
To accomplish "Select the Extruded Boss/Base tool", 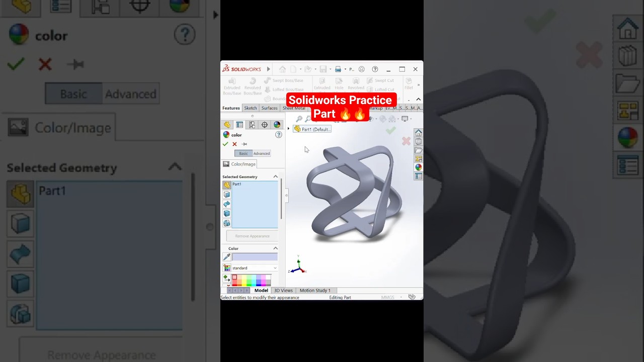I will click(x=232, y=86).
